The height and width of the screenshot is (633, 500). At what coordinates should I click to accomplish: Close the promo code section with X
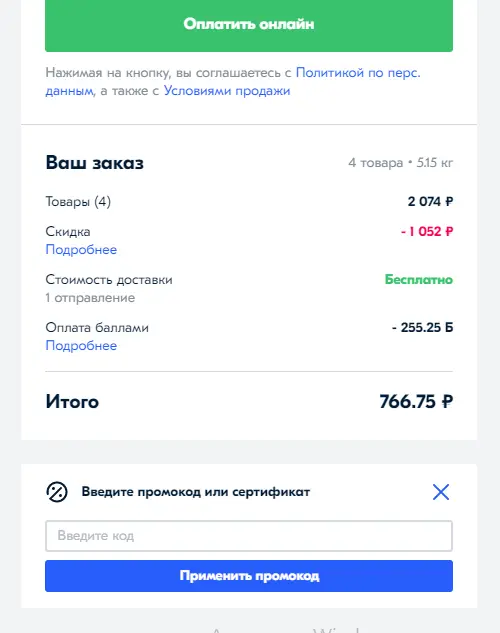(x=441, y=492)
